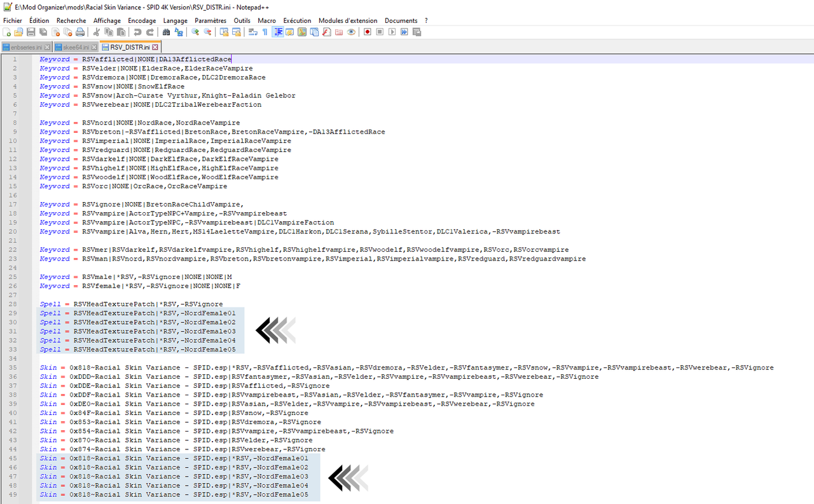Viewport: 814px width, 504px height.
Task: Open the Recherche menu
Action: [71, 20]
